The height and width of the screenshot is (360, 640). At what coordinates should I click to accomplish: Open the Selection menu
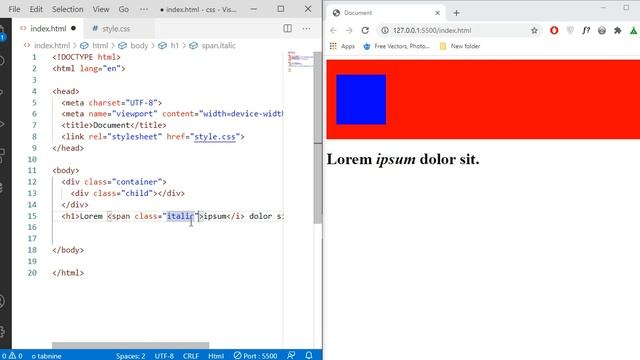click(67, 9)
